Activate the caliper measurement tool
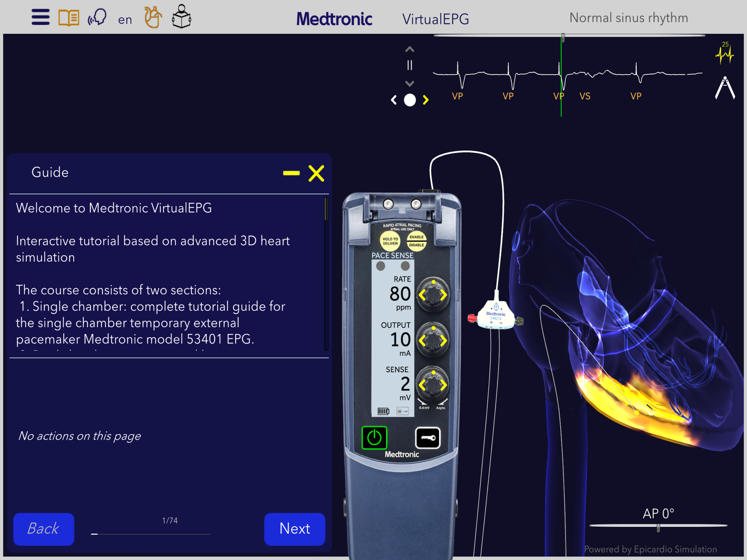 tap(725, 88)
